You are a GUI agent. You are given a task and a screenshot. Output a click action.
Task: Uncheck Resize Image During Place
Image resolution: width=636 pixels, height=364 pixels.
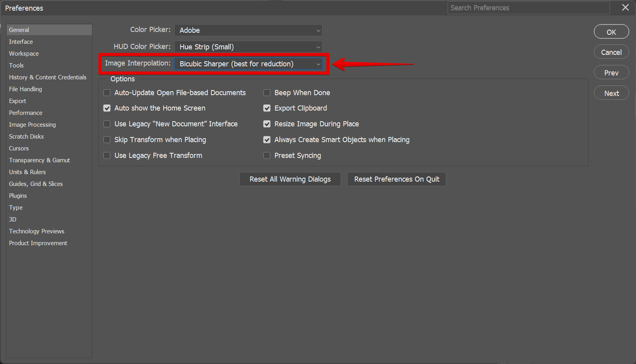point(267,124)
